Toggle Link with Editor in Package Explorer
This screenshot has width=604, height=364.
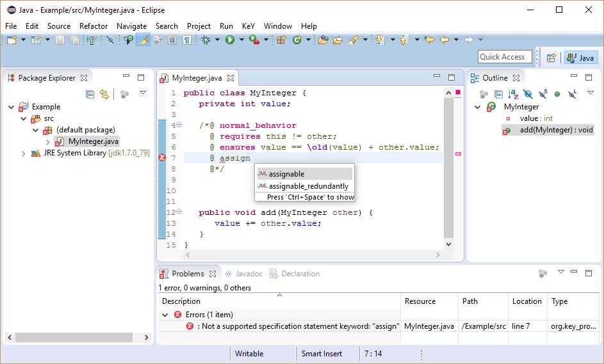pyautogui.click(x=104, y=94)
